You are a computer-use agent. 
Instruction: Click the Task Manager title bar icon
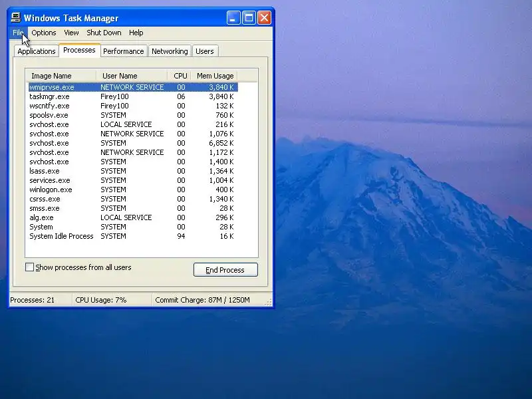[15, 18]
